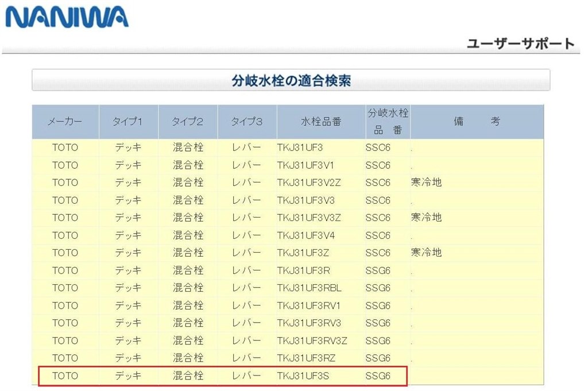Click レバー in the TKJ31UF3S row
The width and height of the screenshot is (588, 391).
tap(246, 375)
